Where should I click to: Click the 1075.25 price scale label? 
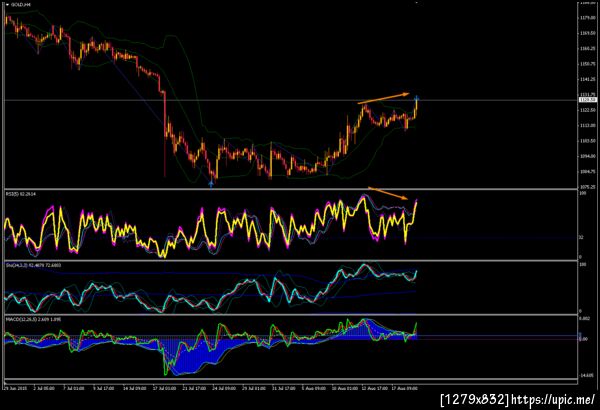click(x=587, y=187)
